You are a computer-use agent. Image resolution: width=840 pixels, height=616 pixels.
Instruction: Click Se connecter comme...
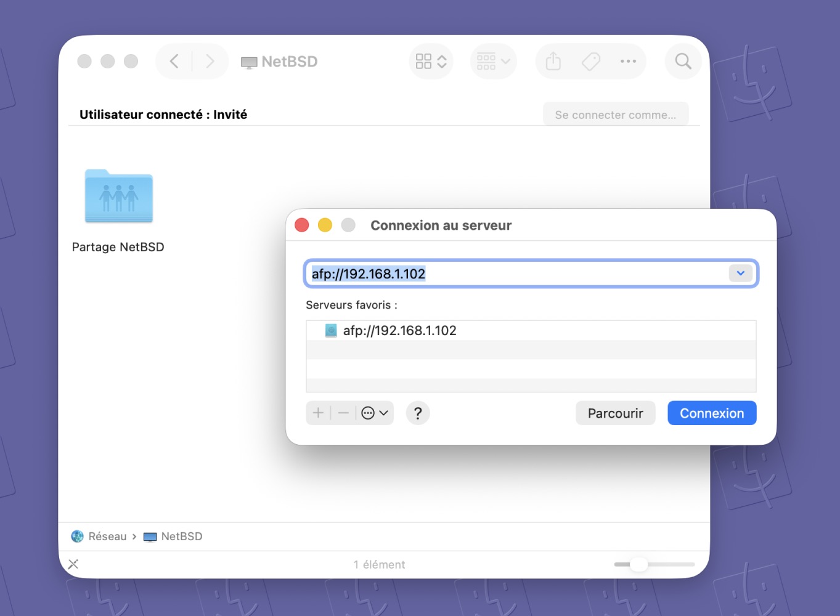tap(615, 114)
